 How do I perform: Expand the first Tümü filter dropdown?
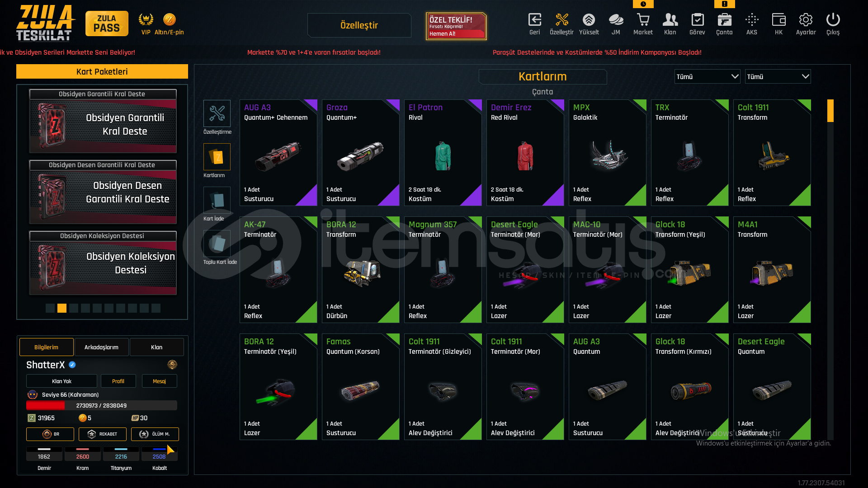707,76
